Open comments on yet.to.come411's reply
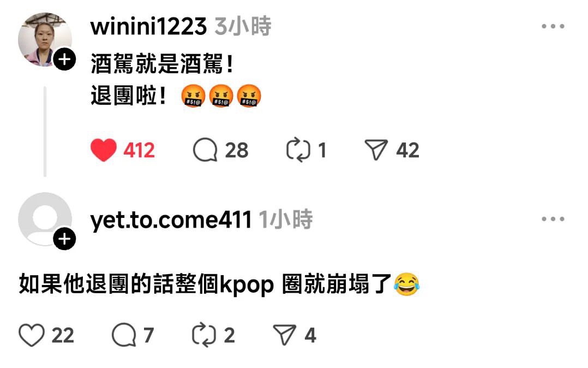The height and width of the screenshot is (368, 588). 124,335
